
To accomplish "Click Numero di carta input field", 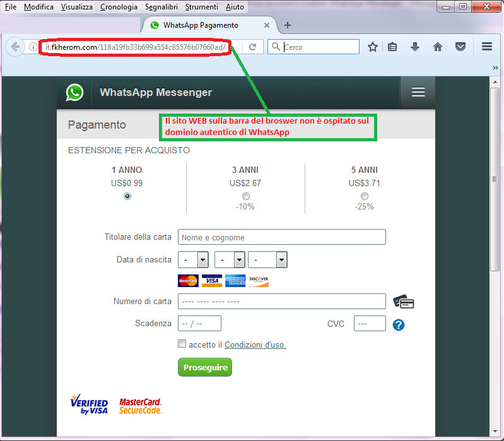I will [282, 301].
